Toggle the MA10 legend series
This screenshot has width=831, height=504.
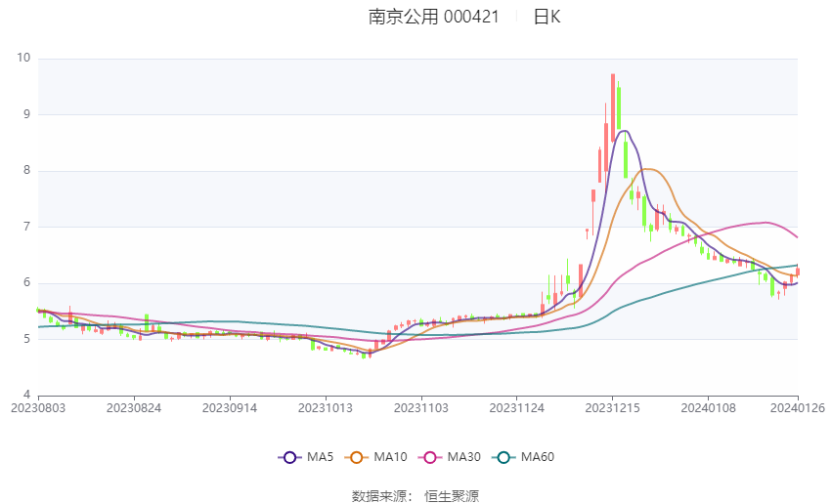pos(375,457)
